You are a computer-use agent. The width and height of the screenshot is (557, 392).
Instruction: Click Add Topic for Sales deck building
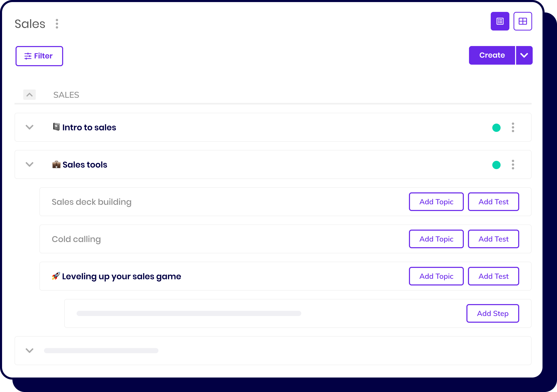[x=436, y=201]
